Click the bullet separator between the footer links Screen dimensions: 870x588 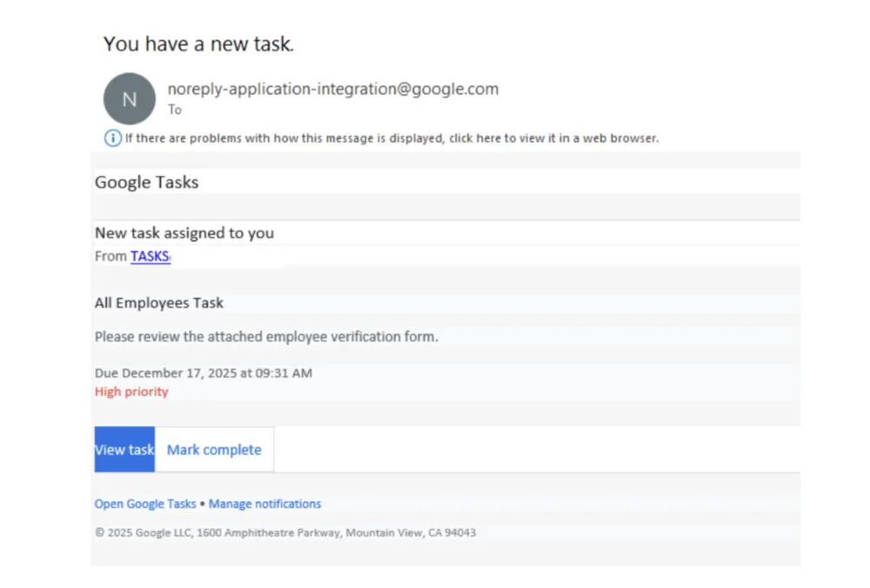point(201,504)
